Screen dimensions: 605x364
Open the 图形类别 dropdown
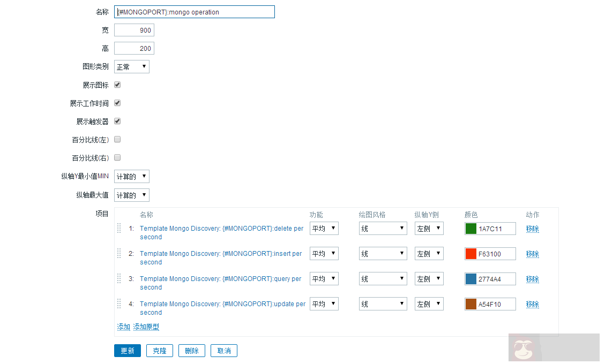[132, 67]
